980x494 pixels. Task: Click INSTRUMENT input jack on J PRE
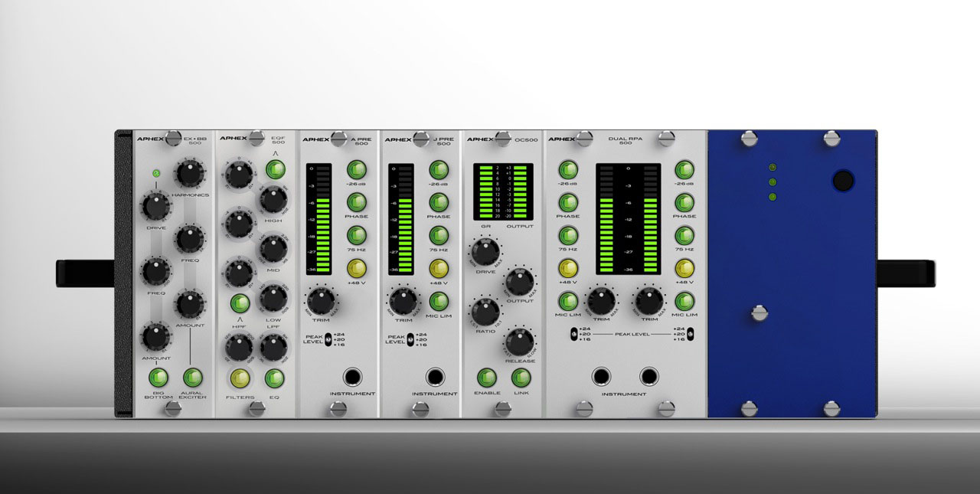[x=435, y=377]
